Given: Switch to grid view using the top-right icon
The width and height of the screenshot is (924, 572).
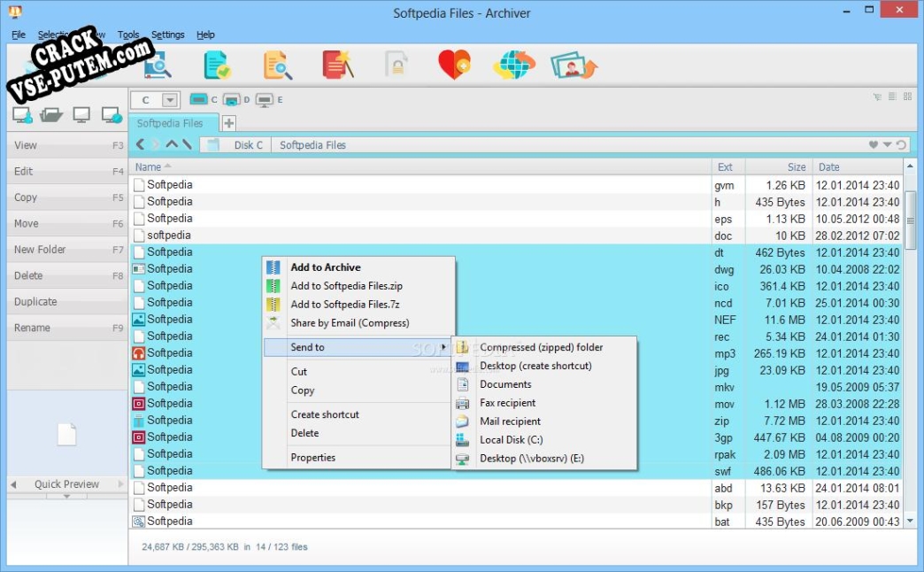Looking at the screenshot, I should point(907,96).
